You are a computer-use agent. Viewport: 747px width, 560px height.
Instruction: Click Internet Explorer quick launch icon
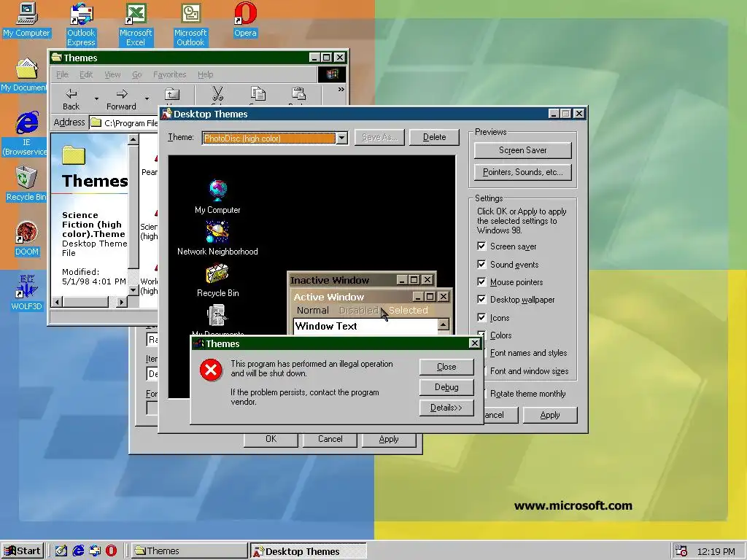(x=77, y=551)
